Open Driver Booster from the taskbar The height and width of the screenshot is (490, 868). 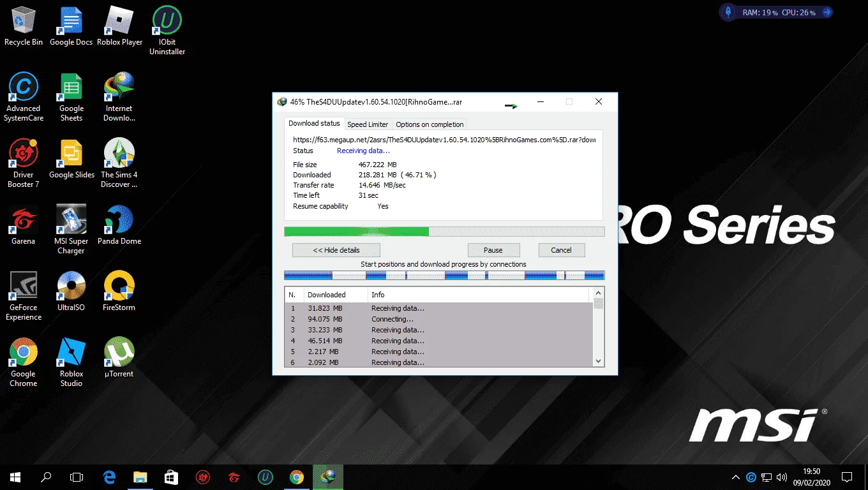203,477
